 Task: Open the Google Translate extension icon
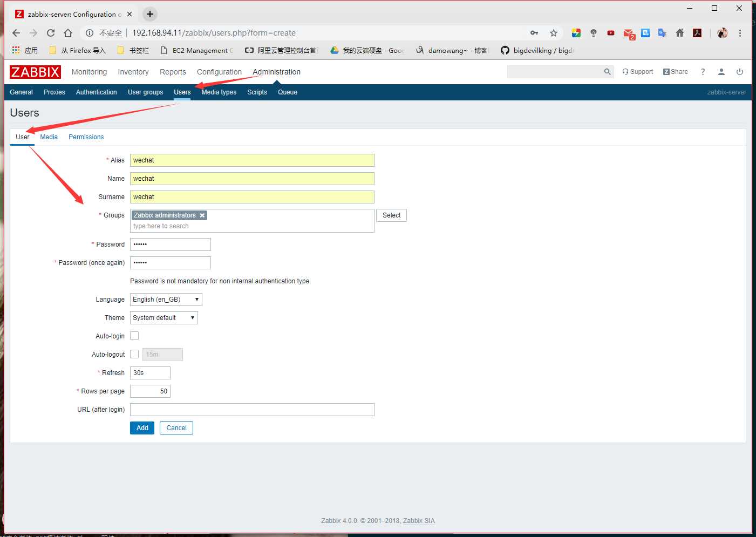pos(662,33)
